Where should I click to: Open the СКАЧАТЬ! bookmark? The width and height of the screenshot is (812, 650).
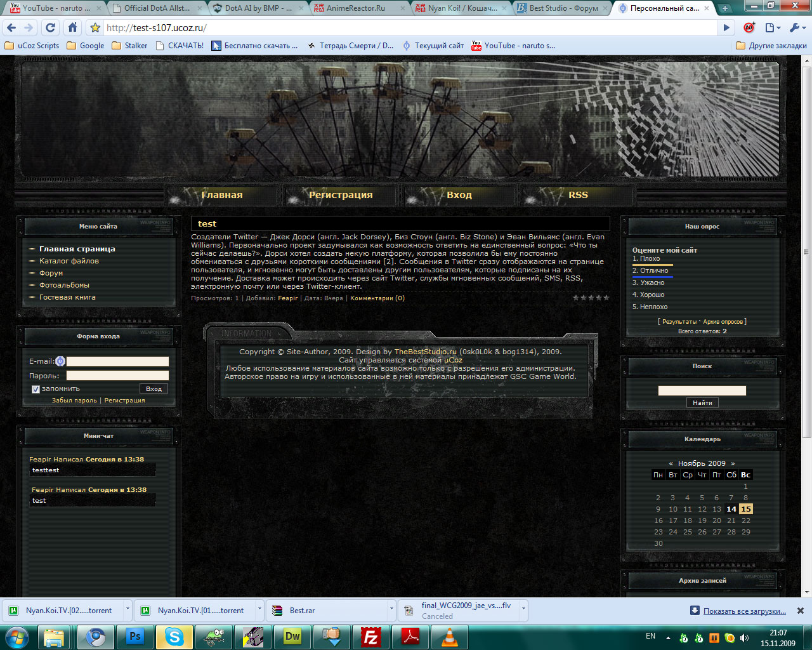click(x=179, y=46)
